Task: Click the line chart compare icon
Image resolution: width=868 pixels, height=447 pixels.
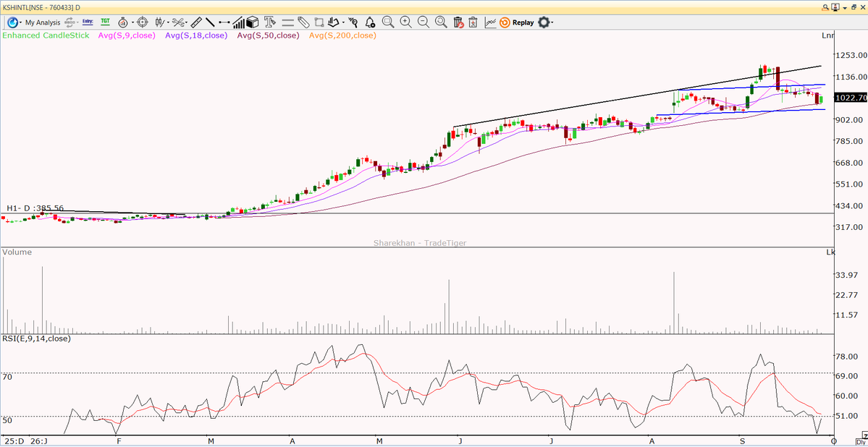Action: (490, 22)
